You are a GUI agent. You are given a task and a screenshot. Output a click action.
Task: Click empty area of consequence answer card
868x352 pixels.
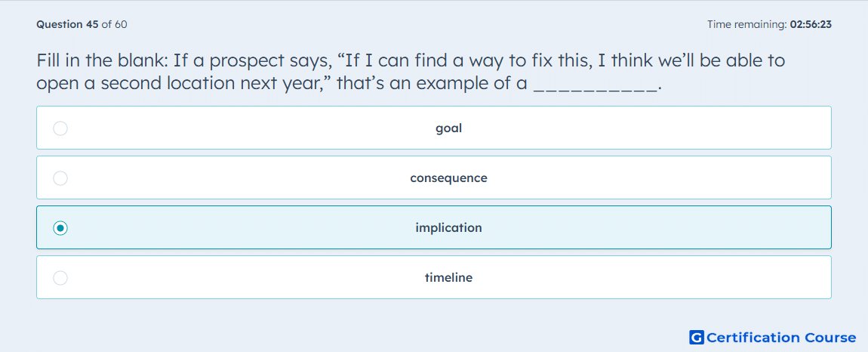636,178
